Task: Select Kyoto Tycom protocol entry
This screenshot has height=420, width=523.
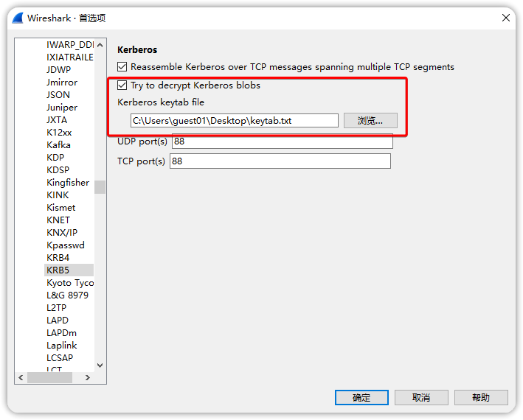Action: (x=70, y=283)
